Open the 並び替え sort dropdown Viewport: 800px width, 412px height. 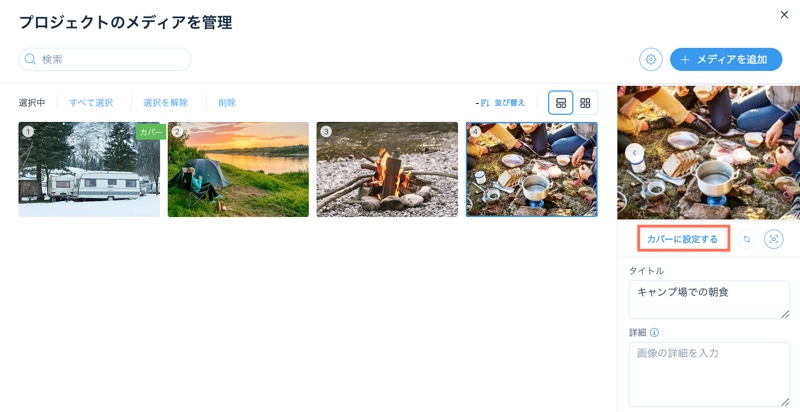[x=503, y=103]
